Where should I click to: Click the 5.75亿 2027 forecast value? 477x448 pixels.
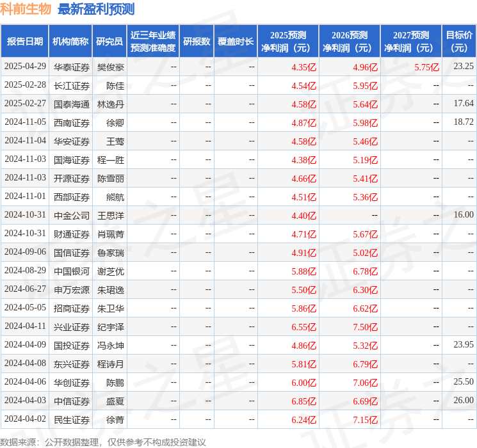[426, 67]
